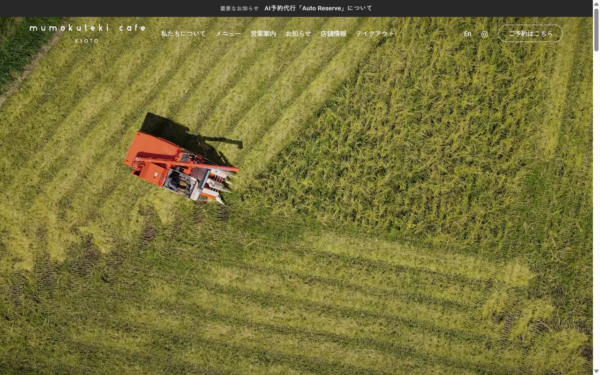Click the mumokuteki cafe Kyoto logo
Viewport: 600px width, 375px height.
point(87,33)
